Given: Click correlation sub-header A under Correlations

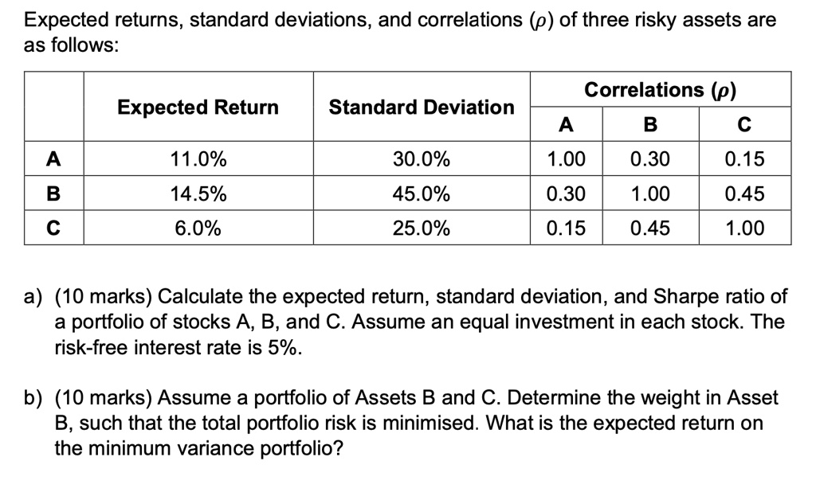Looking at the screenshot, I should coord(566,124).
